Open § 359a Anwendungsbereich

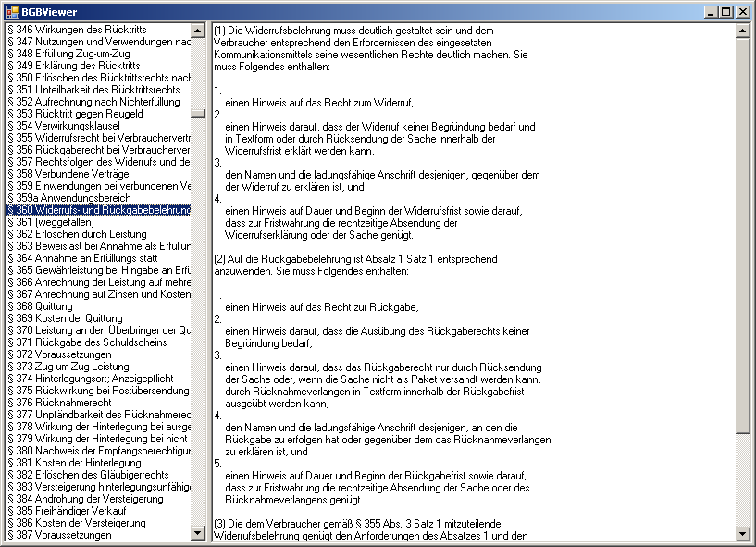(98, 198)
